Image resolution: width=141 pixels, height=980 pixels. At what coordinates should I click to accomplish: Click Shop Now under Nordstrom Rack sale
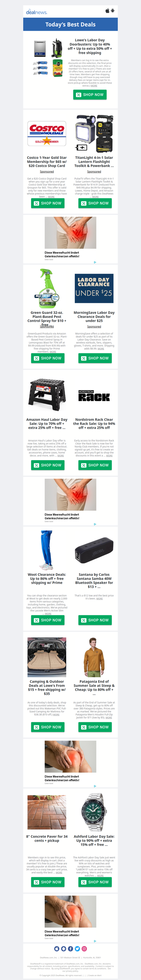pyautogui.click(x=95, y=465)
